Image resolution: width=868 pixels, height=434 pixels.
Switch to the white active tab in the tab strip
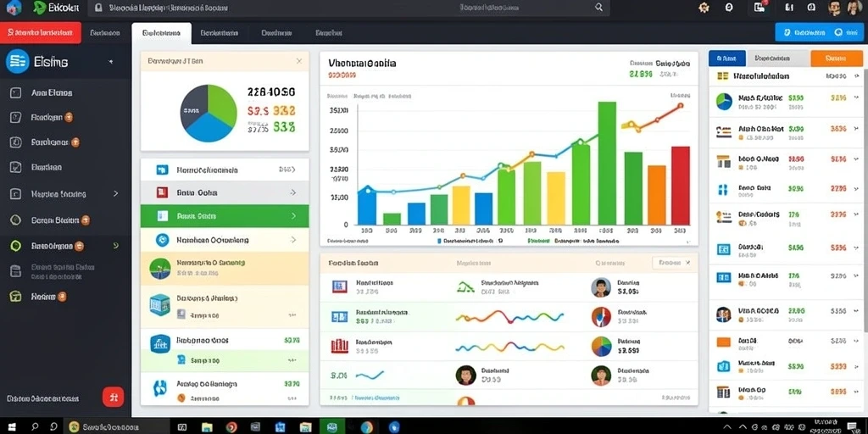click(162, 33)
